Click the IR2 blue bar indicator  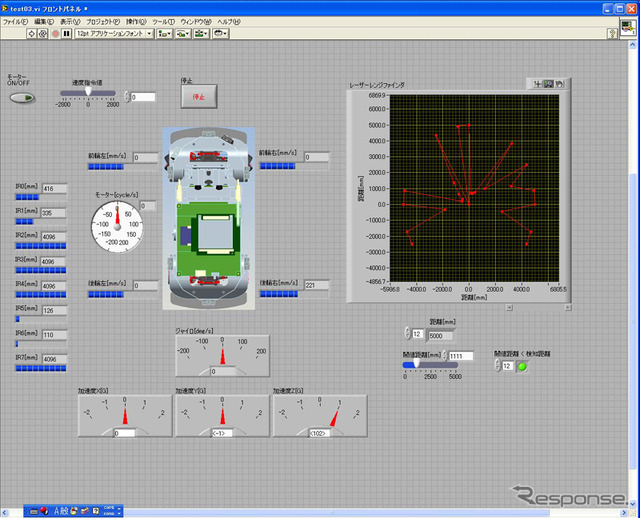41,246
